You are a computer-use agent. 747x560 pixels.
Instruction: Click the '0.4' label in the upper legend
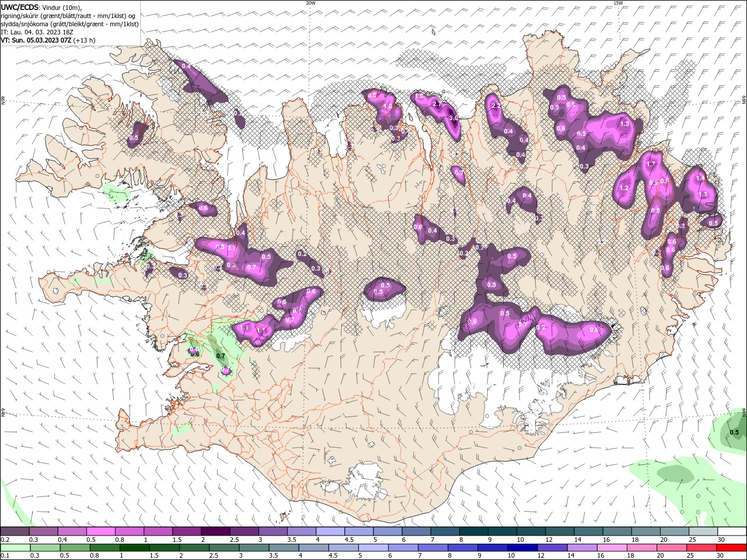click(x=62, y=540)
